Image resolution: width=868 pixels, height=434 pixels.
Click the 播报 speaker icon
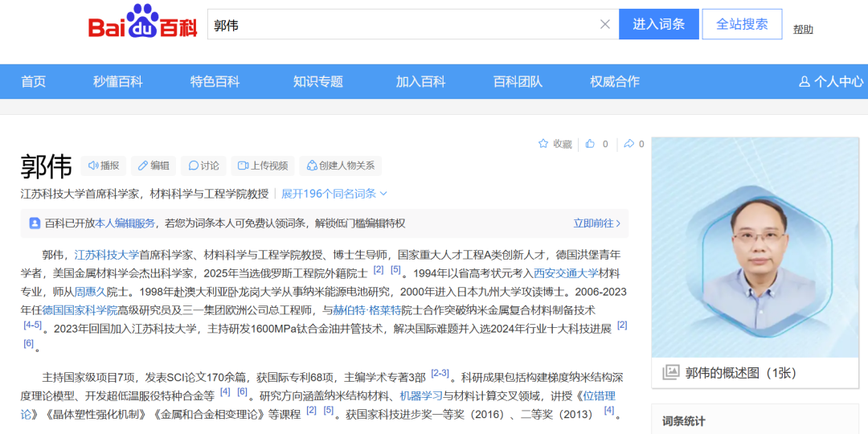[x=93, y=166]
